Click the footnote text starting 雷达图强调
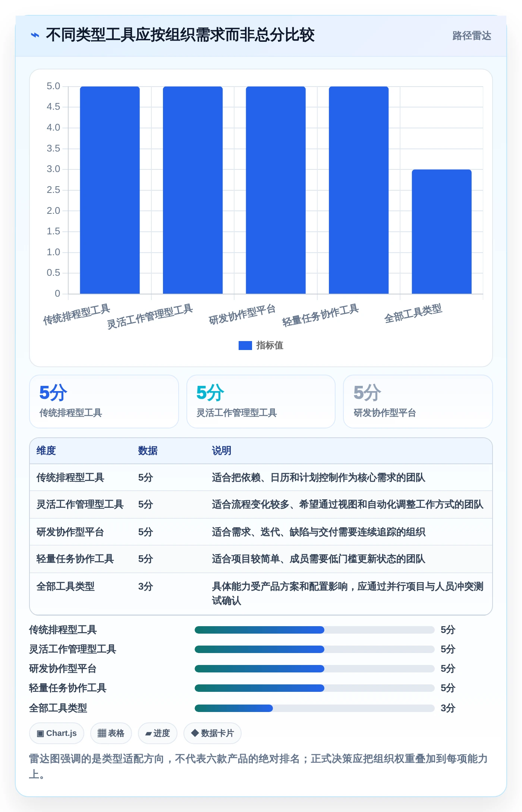Image resolution: width=522 pixels, height=812 pixels. point(258,766)
